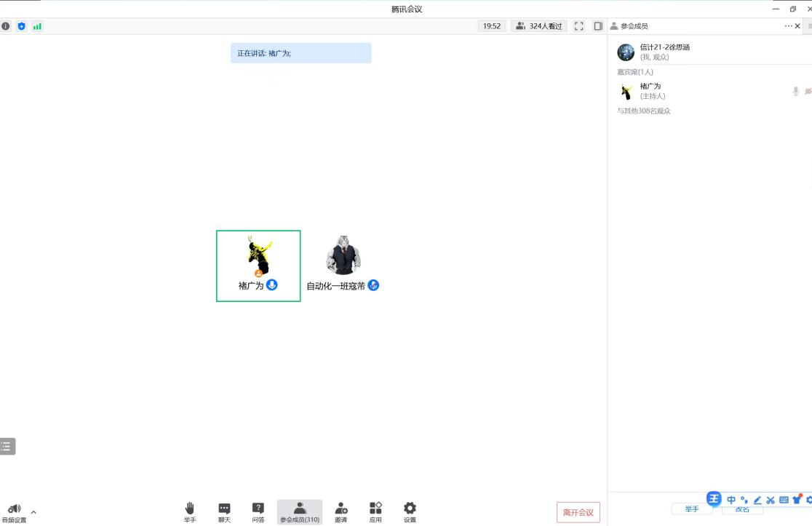This screenshot has width=812, height=526.
Task: Toggle the 参会成员(310) participants panel
Action: [300, 512]
